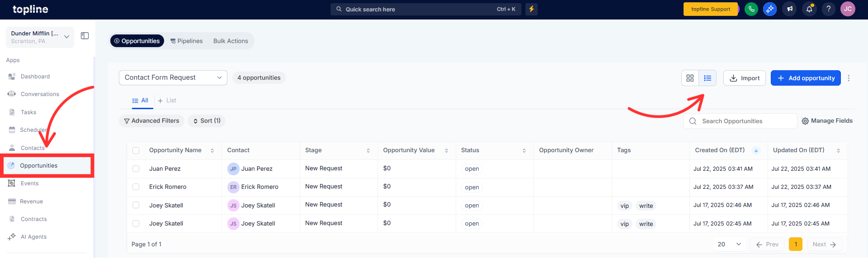Open Dashboard in sidebar
Viewport: 868px width, 259px height.
coord(35,77)
